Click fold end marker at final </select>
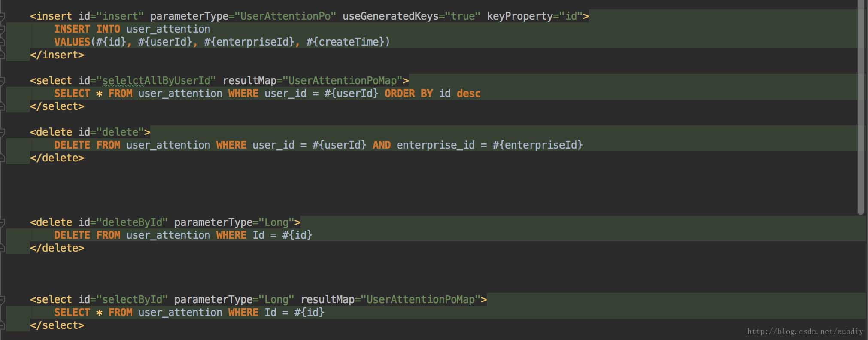This screenshot has width=868, height=340. click(x=2, y=325)
